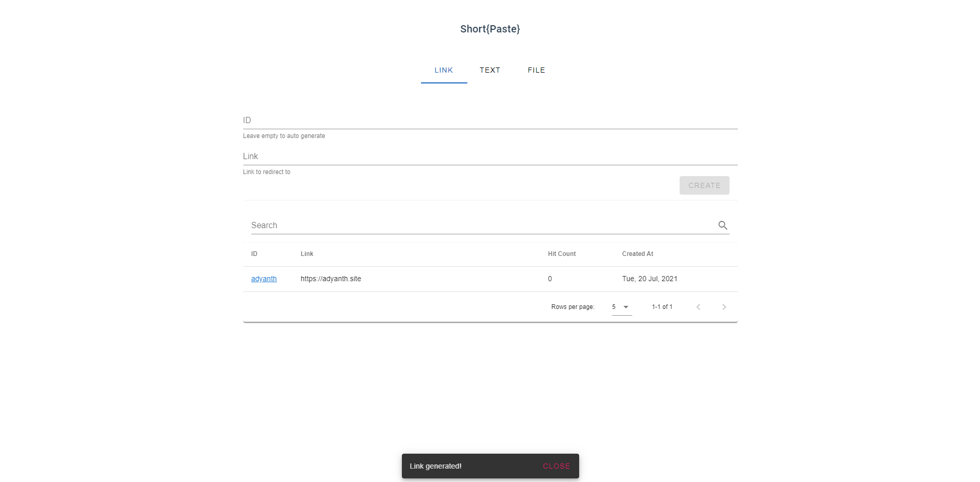This screenshot has width=980, height=482.
Task: Click the Link to redirect to field
Action: (x=489, y=157)
